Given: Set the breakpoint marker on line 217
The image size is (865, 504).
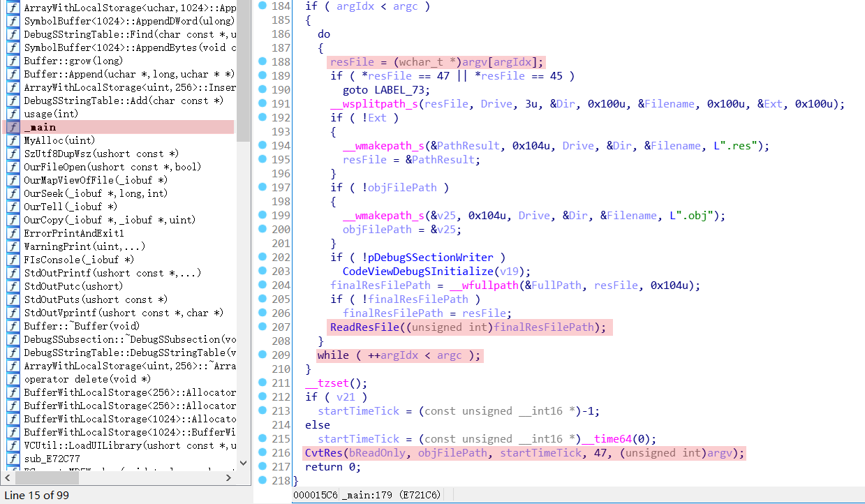Looking at the screenshot, I should (263, 466).
